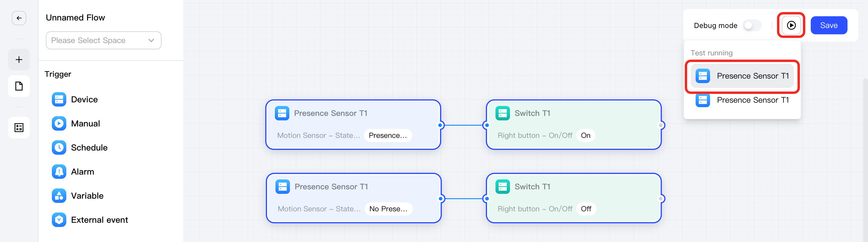This screenshot has width=868, height=242.
Task: Select the Manual trigger icon
Action: [x=59, y=123]
